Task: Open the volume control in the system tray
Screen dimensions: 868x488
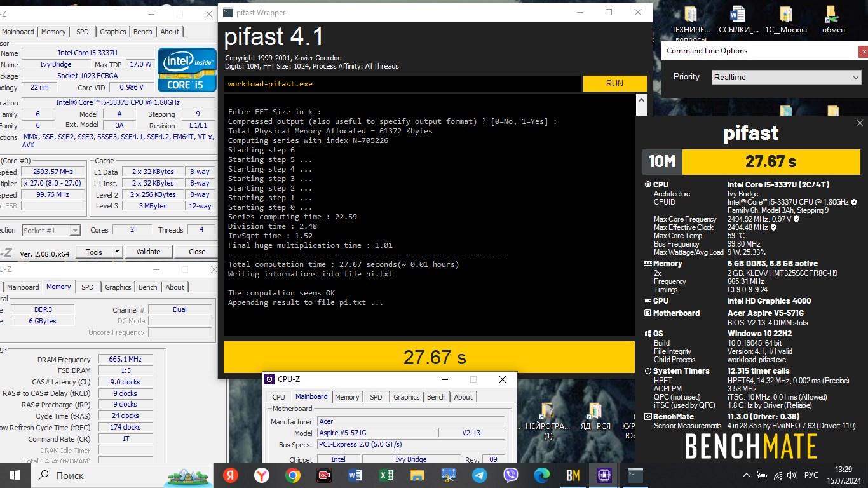Action: pos(792,475)
